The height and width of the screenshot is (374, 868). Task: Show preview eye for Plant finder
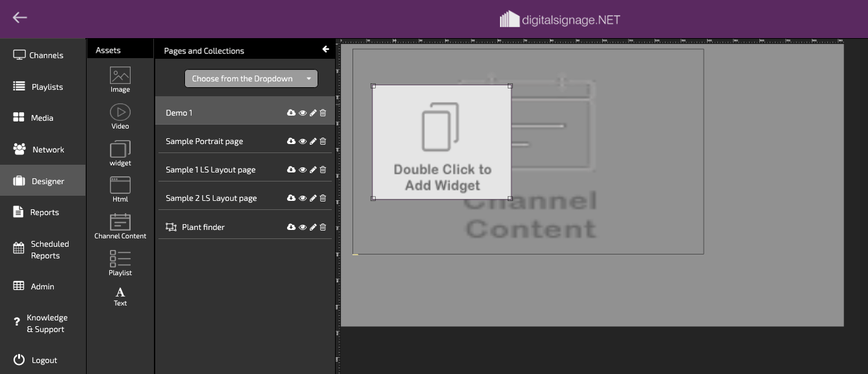302,227
